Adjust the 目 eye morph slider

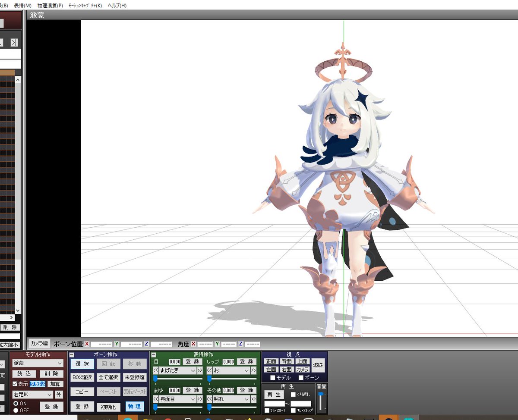click(x=178, y=378)
